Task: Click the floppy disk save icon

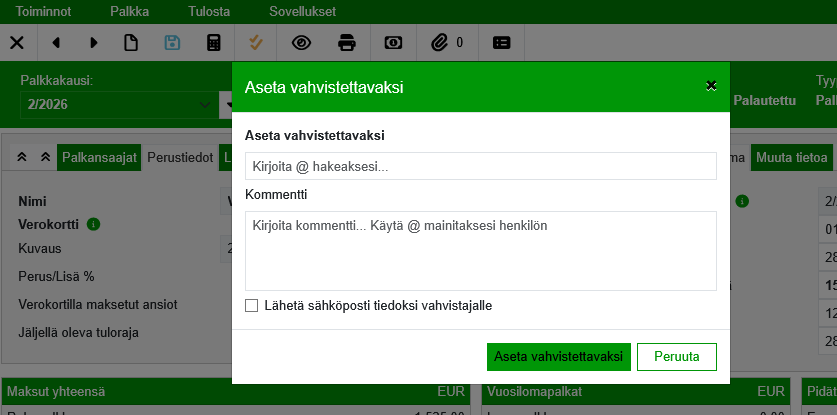Action: point(172,43)
